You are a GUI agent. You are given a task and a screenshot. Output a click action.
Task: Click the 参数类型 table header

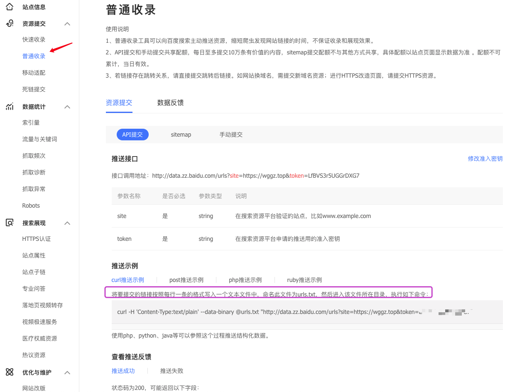pos(211,196)
